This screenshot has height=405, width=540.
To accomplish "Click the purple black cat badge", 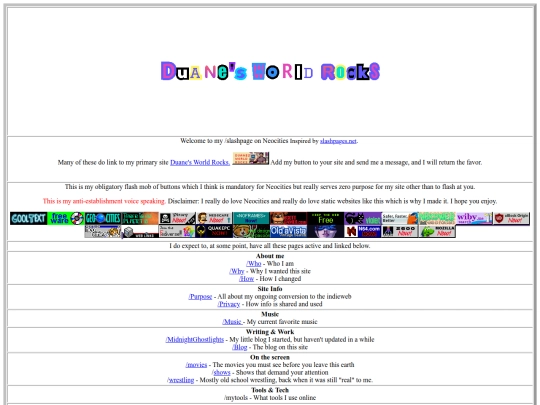I will tap(363, 218).
